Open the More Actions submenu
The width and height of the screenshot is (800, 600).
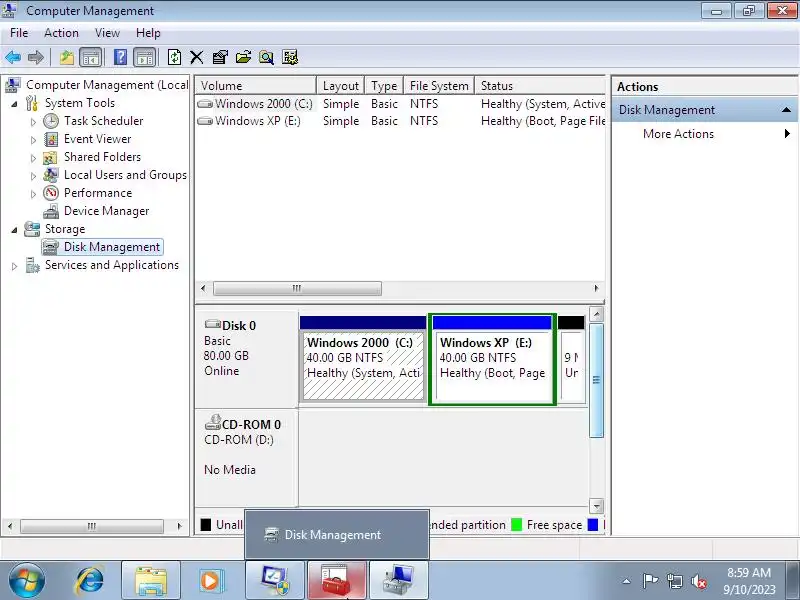point(705,134)
